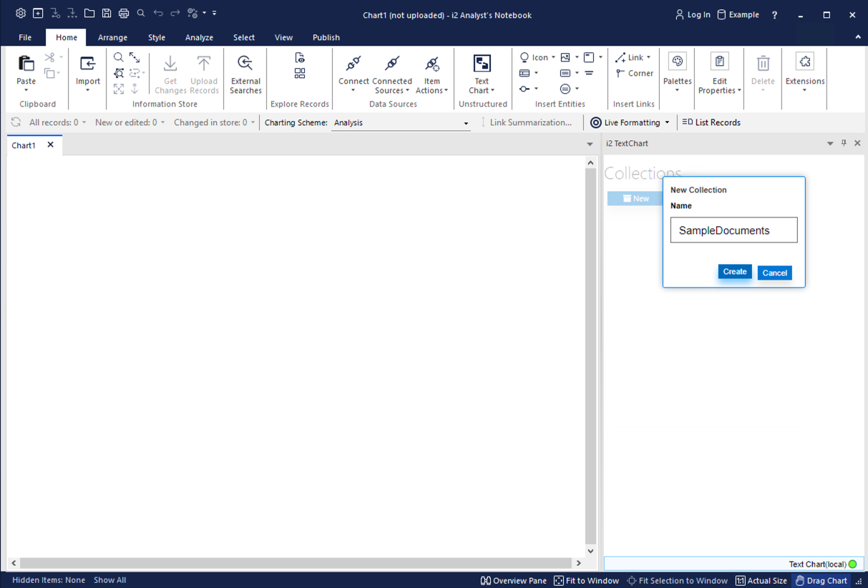
Task: Click Get Changes download icon
Action: (x=170, y=64)
